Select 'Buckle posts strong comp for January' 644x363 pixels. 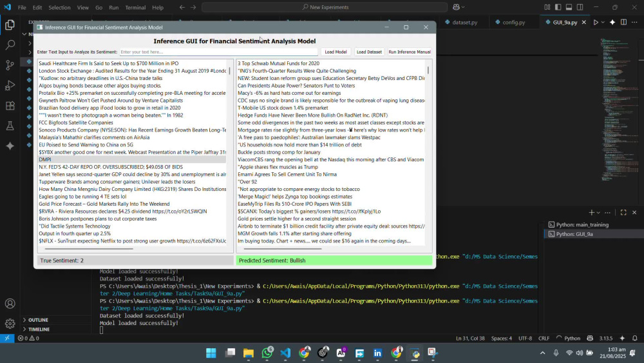pos(331,152)
